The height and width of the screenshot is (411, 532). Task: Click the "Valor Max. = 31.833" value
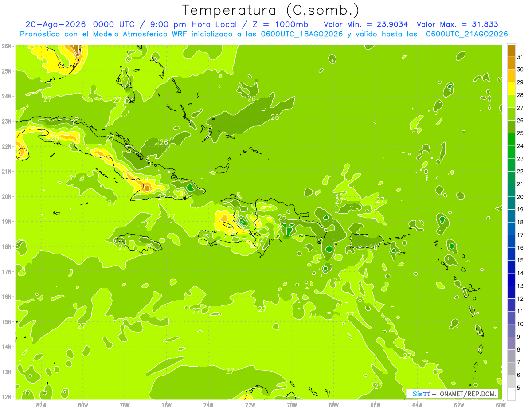458,24
